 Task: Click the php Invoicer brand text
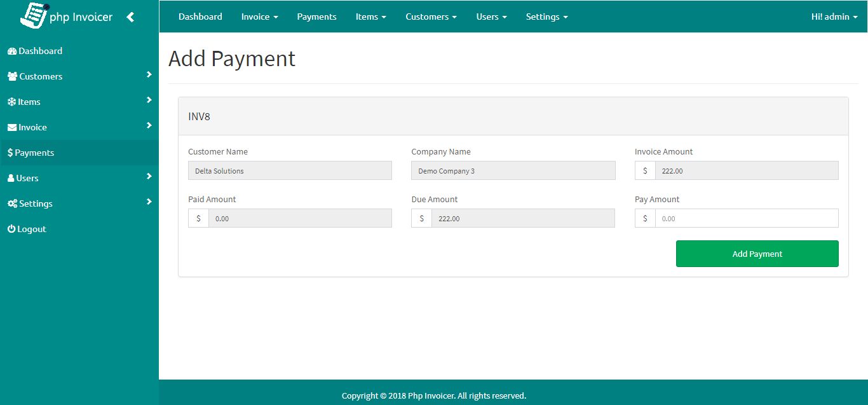click(x=81, y=17)
